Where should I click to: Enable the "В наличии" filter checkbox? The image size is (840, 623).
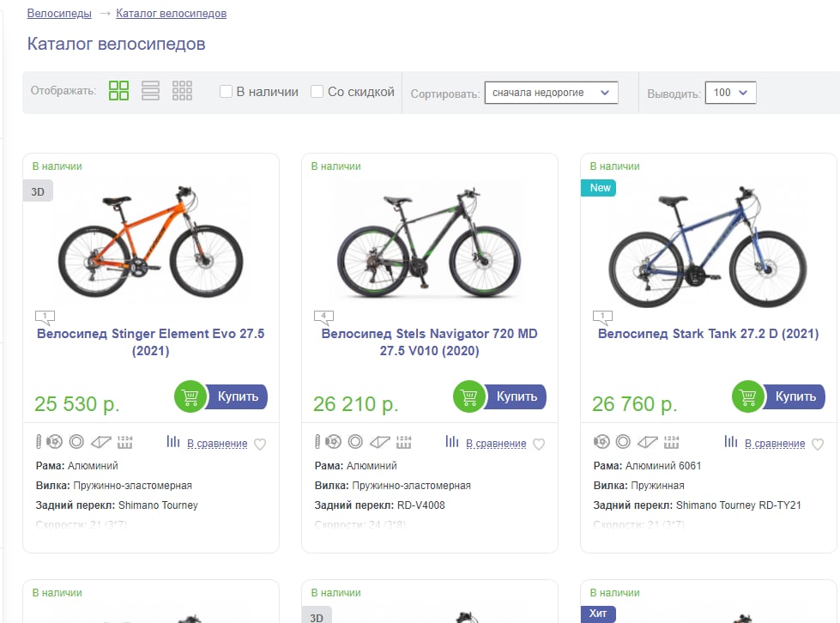click(226, 92)
